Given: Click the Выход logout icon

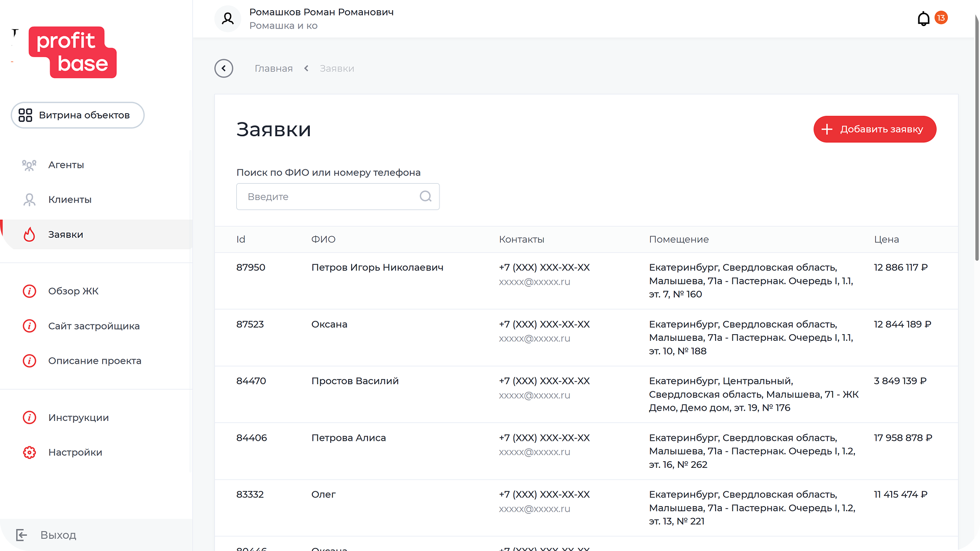Looking at the screenshot, I should pyautogui.click(x=21, y=535).
